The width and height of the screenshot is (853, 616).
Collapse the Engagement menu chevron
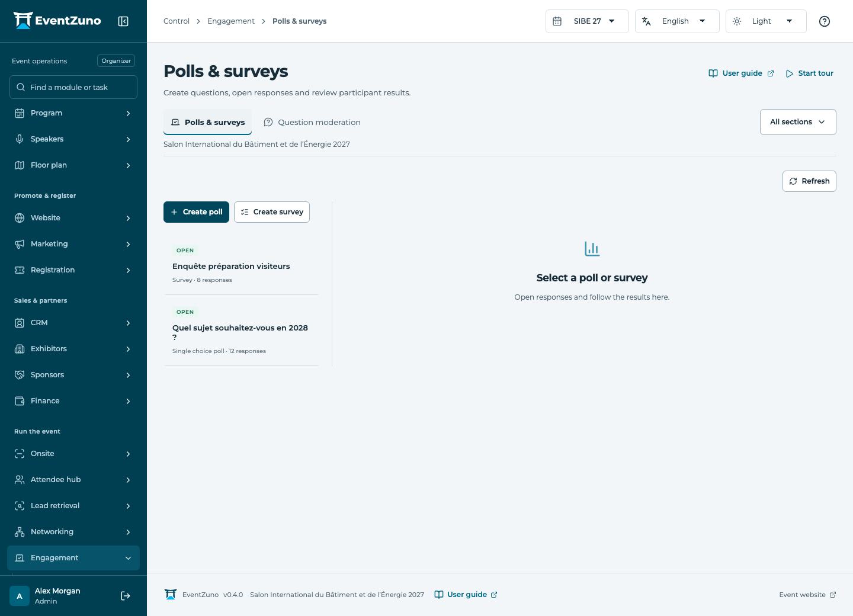128,558
